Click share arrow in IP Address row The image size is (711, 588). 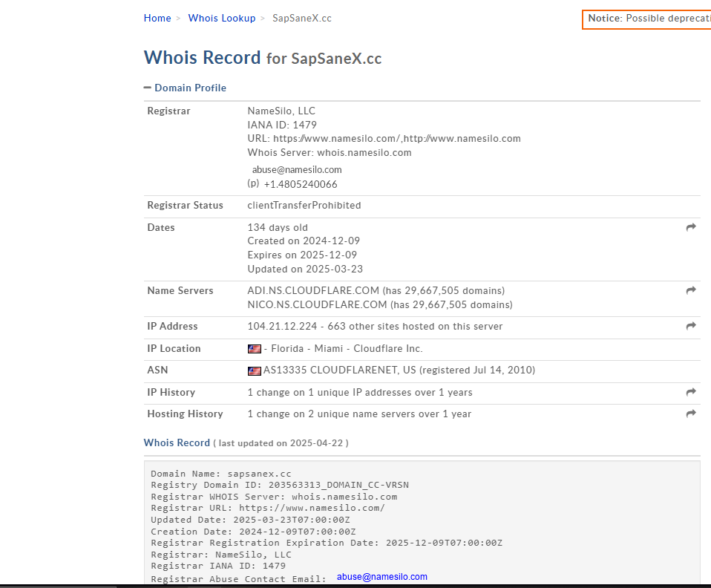coord(691,326)
